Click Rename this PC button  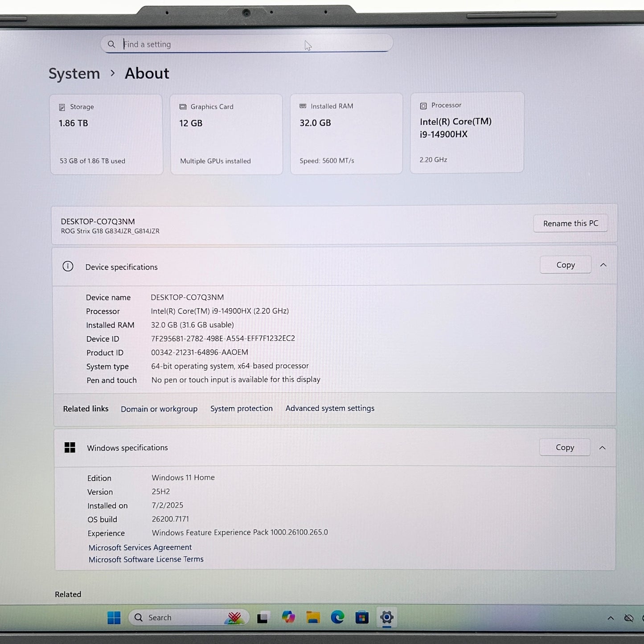(570, 223)
